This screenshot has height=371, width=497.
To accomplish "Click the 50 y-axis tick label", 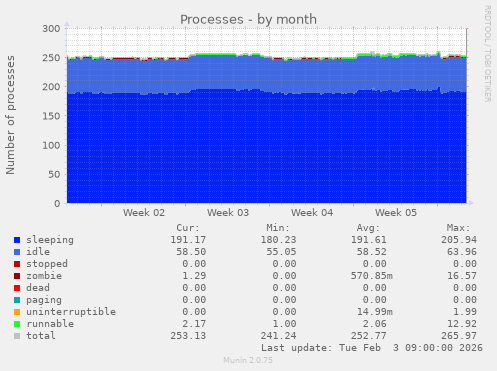I will tap(54, 174).
